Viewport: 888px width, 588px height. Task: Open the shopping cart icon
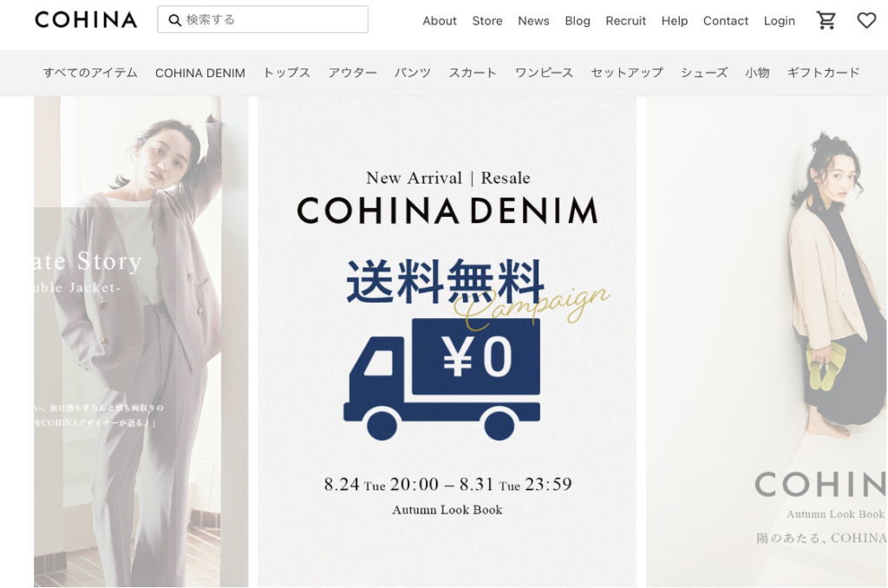coord(826,21)
